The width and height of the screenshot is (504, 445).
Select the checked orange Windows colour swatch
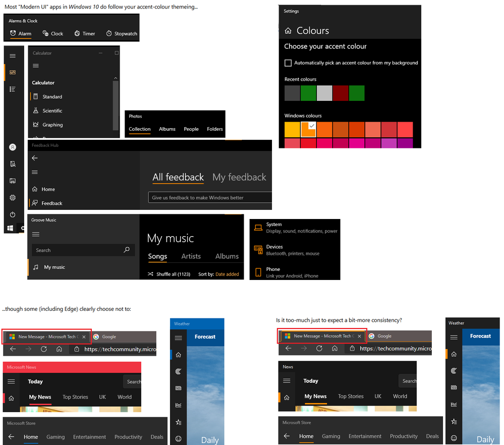click(x=308, y=130)
